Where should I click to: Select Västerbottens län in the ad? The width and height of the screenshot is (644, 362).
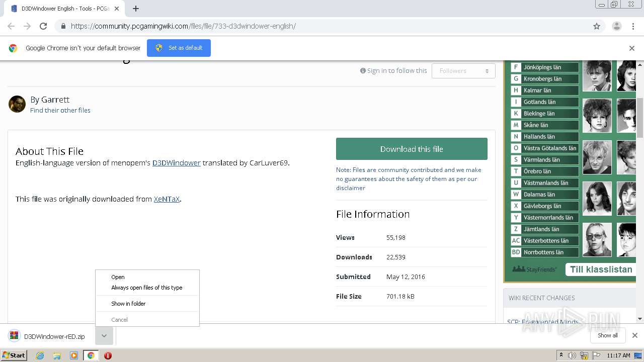point(545,241)
